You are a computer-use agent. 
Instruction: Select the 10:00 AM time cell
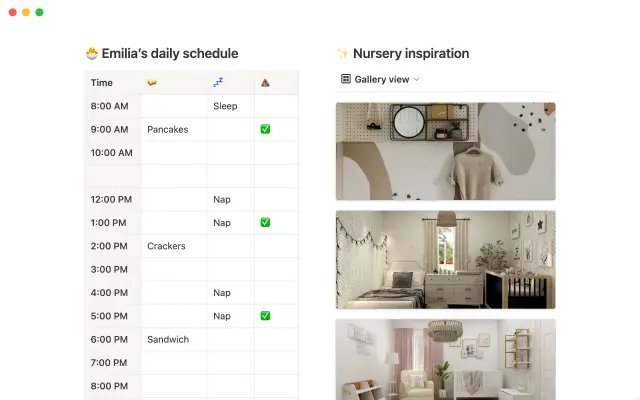(113, 153)
